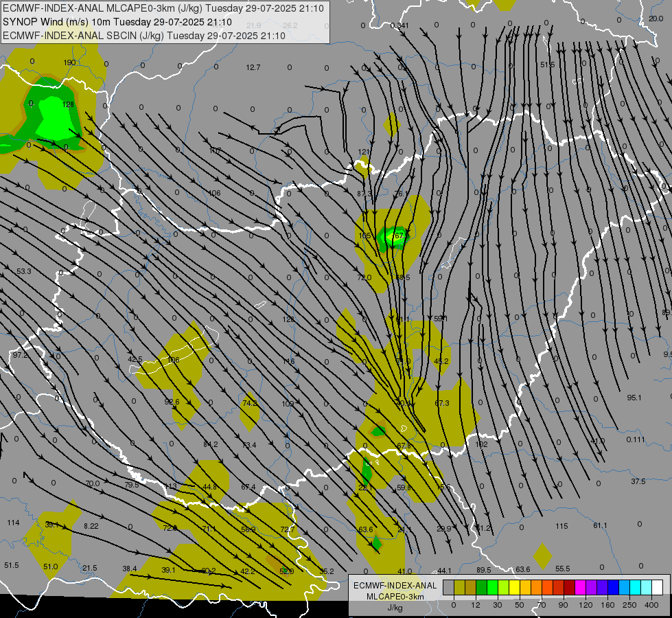The image size is (672, 618).
Task: Click the map value 128
Action: pos(68,104)
